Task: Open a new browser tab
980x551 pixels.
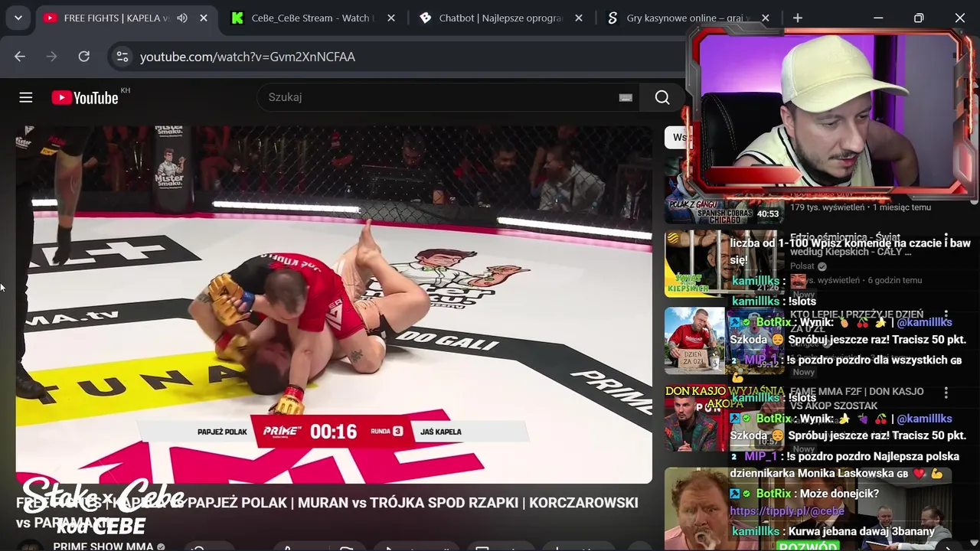Action: click(798, 18)
